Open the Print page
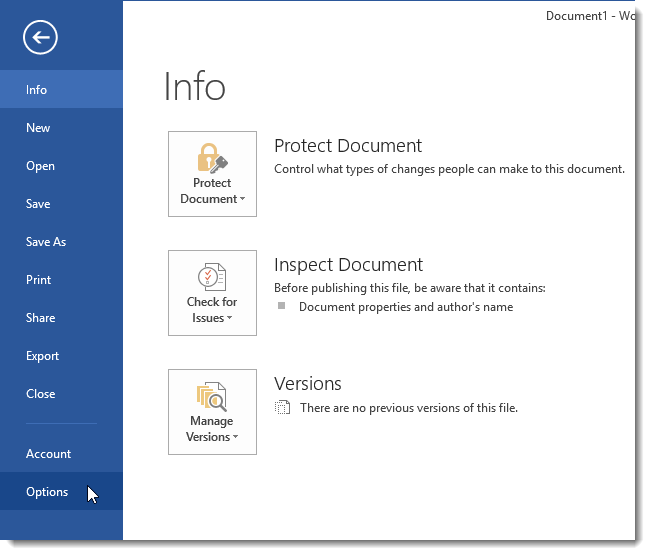Image resolution: width=650 pixels, height=555 pixels. click(x=61, y=280)
